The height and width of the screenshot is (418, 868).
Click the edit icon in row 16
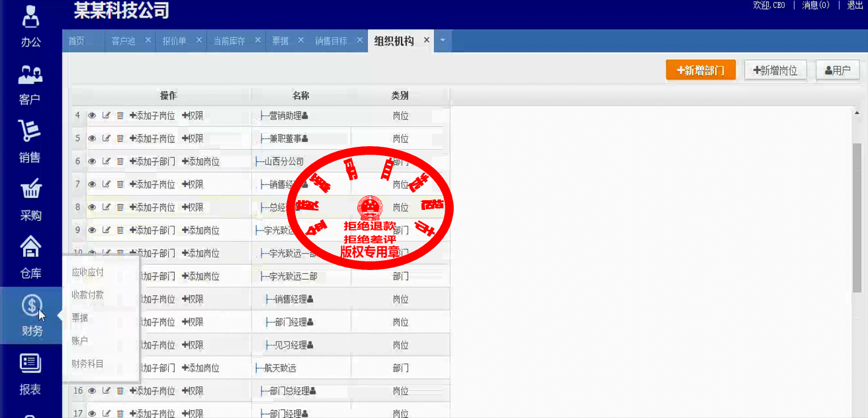click(106, 391)
